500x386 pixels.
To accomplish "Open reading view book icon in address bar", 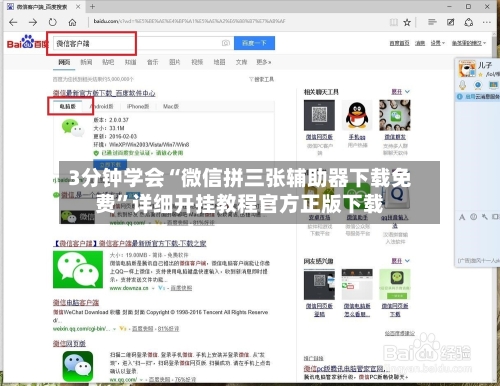I will click(x=394, y=22).
